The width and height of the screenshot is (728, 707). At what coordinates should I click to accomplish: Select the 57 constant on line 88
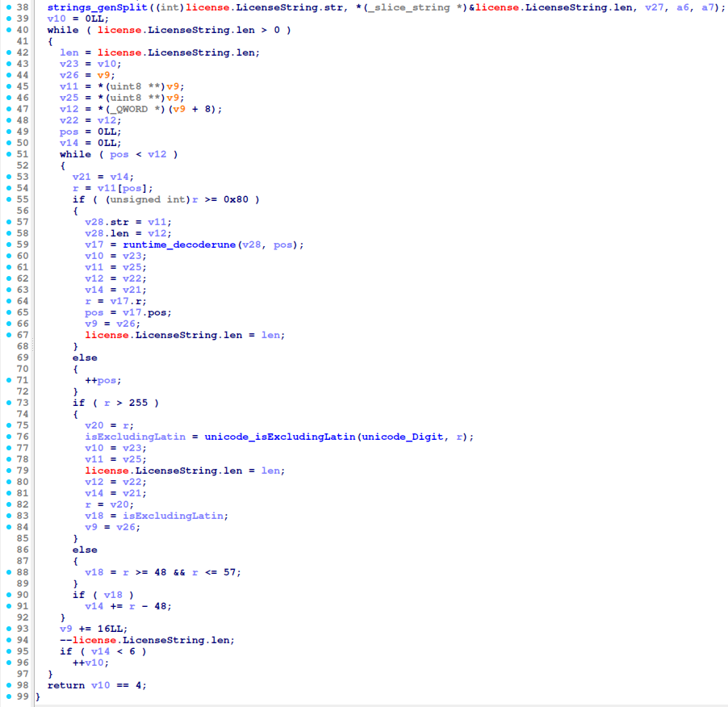229,572
